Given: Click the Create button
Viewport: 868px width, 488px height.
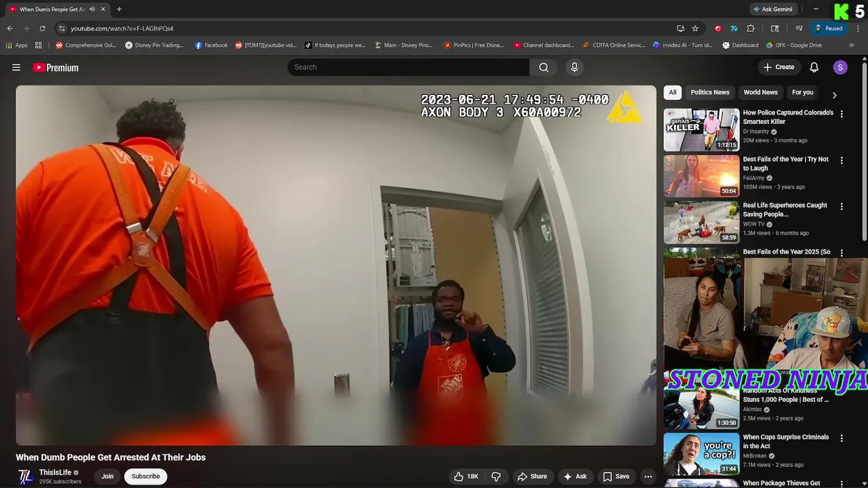Looking at the screenshot, I should 778,67.
